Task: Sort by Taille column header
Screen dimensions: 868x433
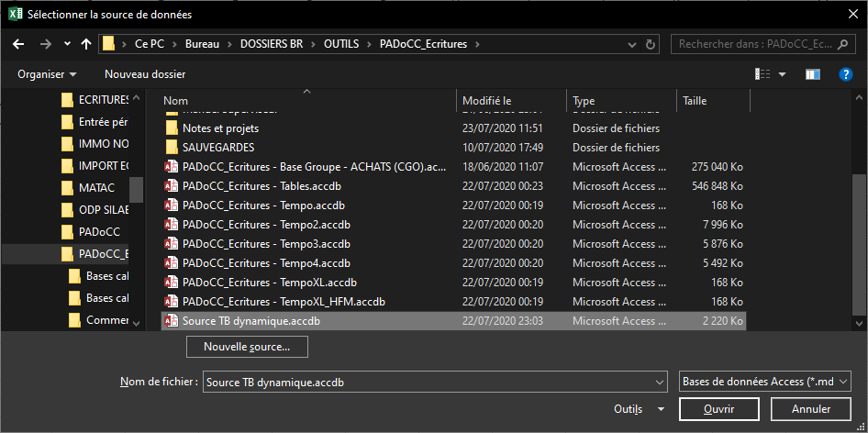Action: (x=695, y=101)
